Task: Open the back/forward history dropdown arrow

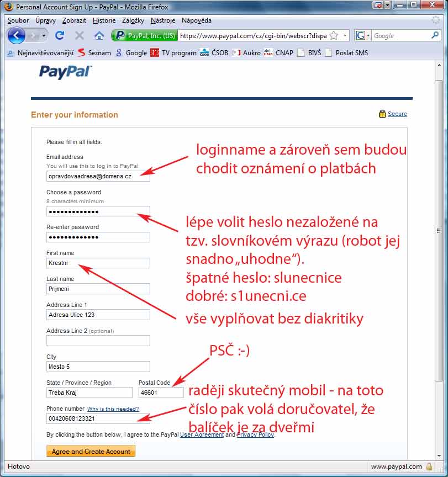Action: 44,36
